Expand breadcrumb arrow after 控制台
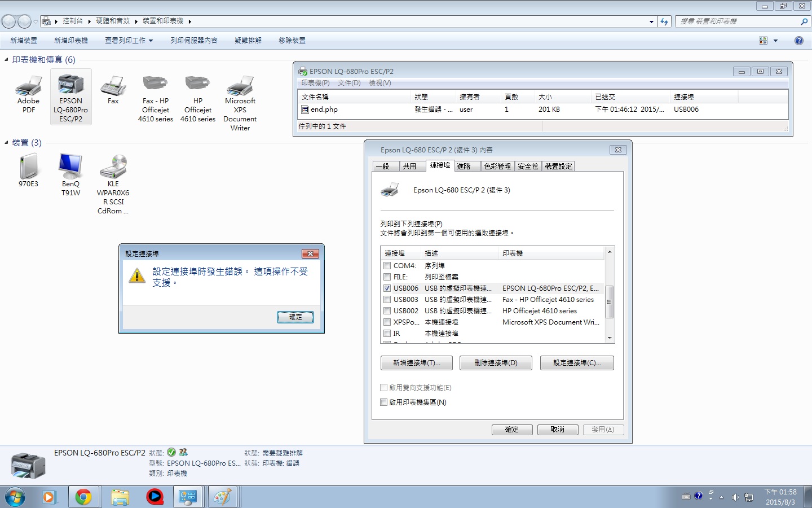 pyautogui.click(x=89, y=21)
